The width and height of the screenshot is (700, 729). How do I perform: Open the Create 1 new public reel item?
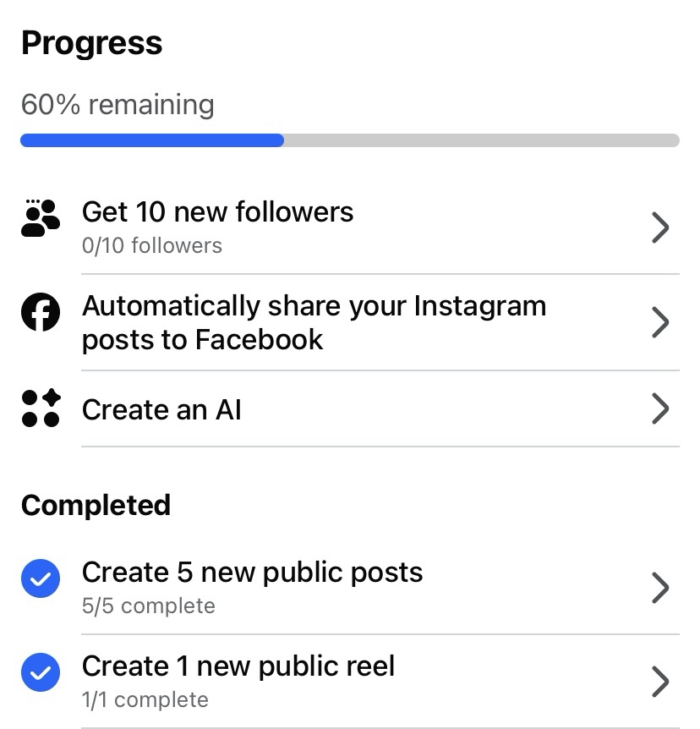pyautogui.click(x=238, y=666)
